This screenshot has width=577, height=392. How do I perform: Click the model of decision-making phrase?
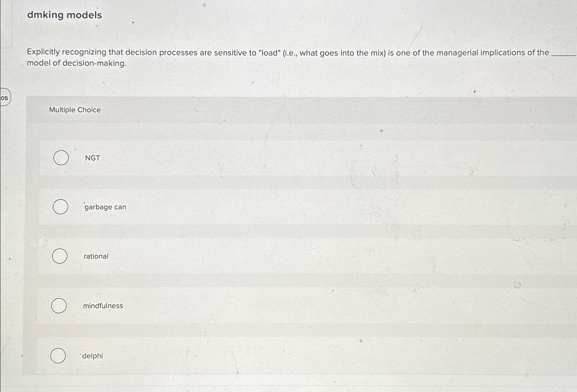[76, 63]
